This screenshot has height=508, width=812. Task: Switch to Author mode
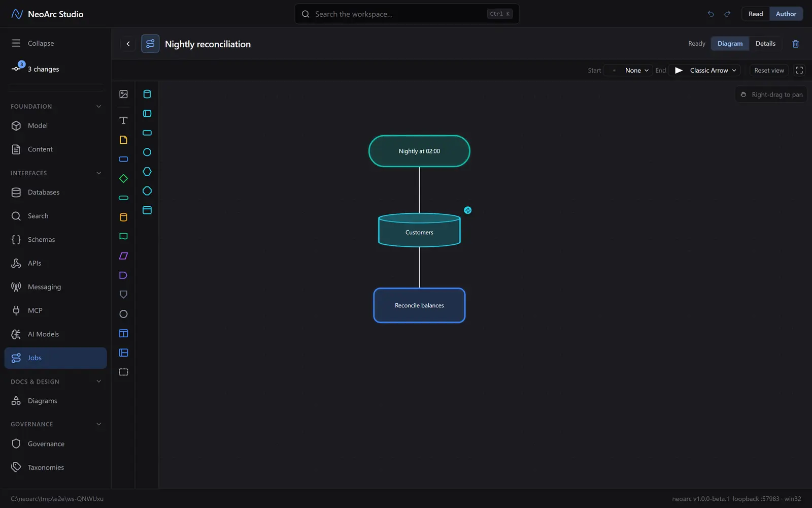pyautogui.click(x=786, y=14)
